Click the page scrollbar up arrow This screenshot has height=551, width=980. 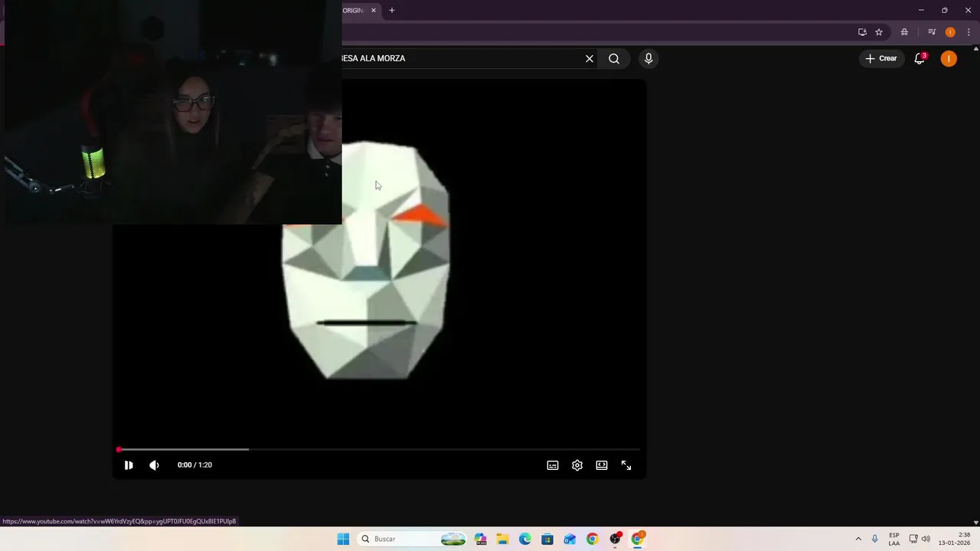975,48
